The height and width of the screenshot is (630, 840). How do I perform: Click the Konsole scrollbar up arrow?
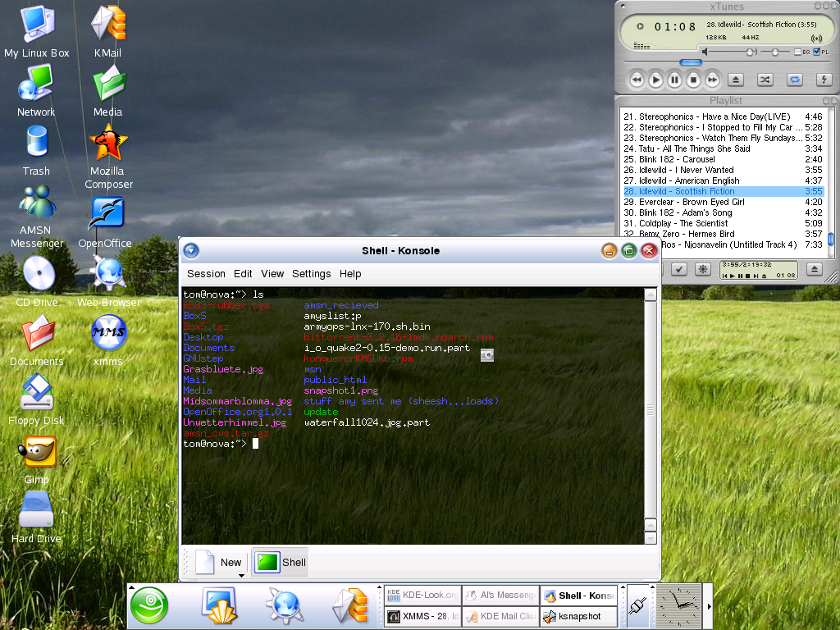pos(651,294)
